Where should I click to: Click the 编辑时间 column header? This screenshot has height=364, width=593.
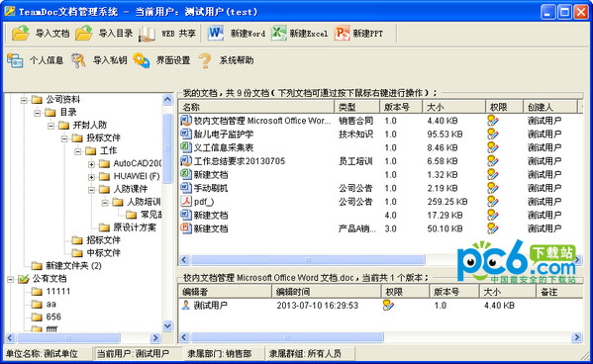pos(327,292)
